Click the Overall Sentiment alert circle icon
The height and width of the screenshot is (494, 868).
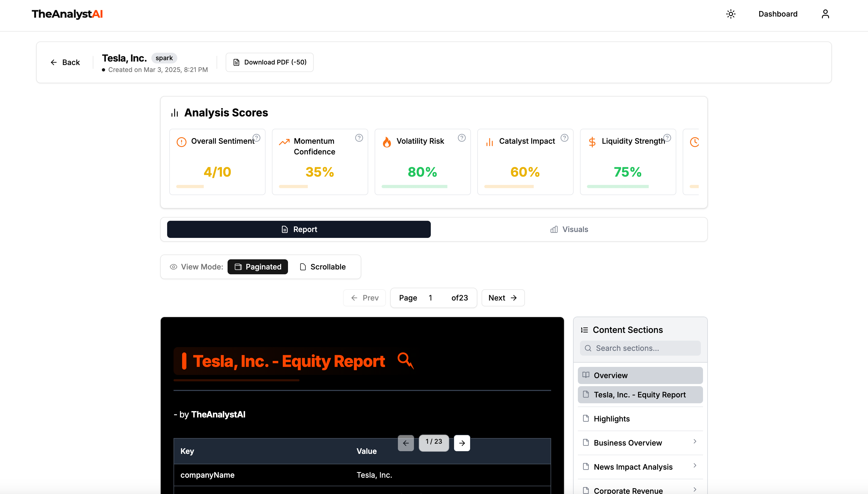coord(182,142)
